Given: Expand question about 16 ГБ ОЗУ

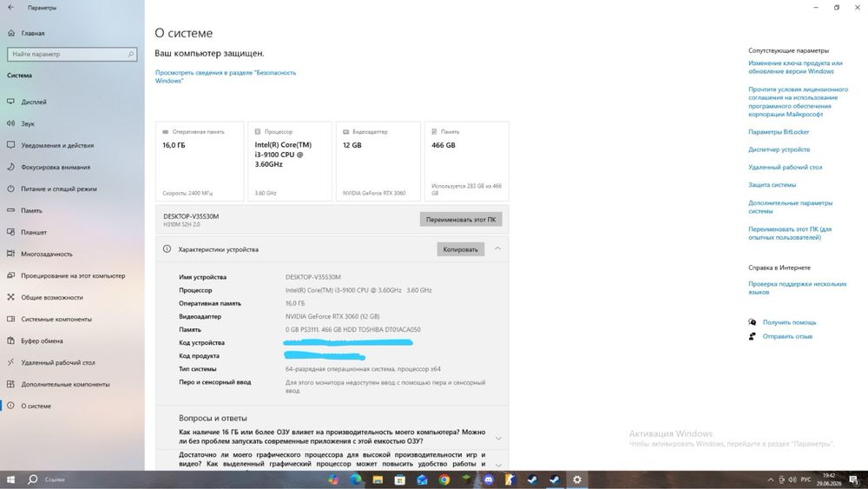Looking at the screenshot, I should [498, 438].
